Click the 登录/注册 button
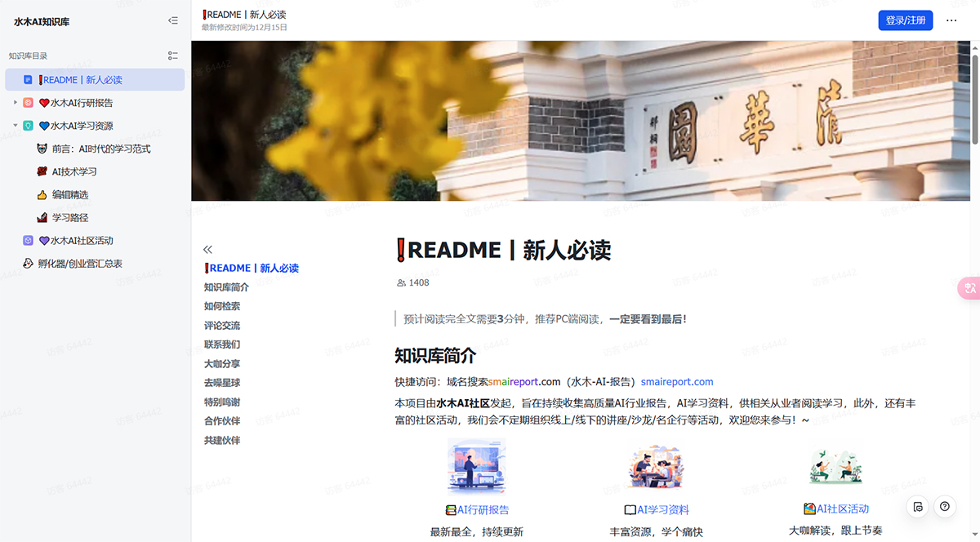The width and height of the screenshot is (980, 542). (905, 20)
